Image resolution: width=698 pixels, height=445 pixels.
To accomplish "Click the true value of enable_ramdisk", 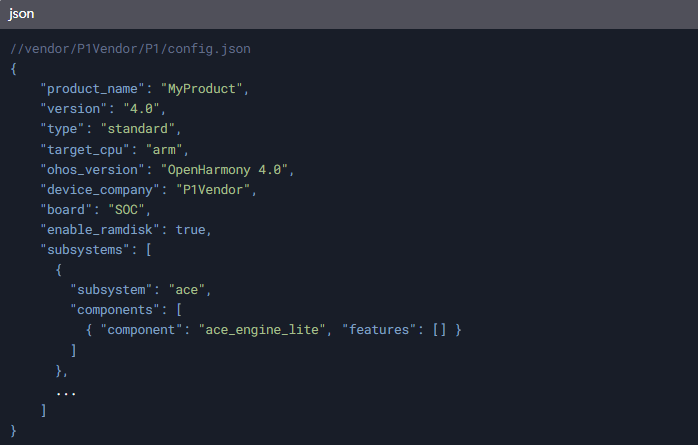I will [x=190, y=230].
